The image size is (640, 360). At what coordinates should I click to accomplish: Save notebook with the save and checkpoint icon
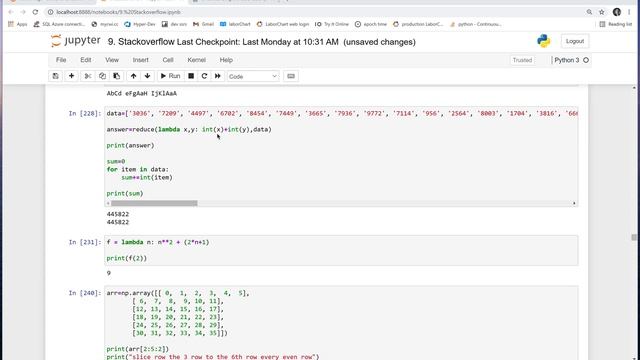click(56, 76)
